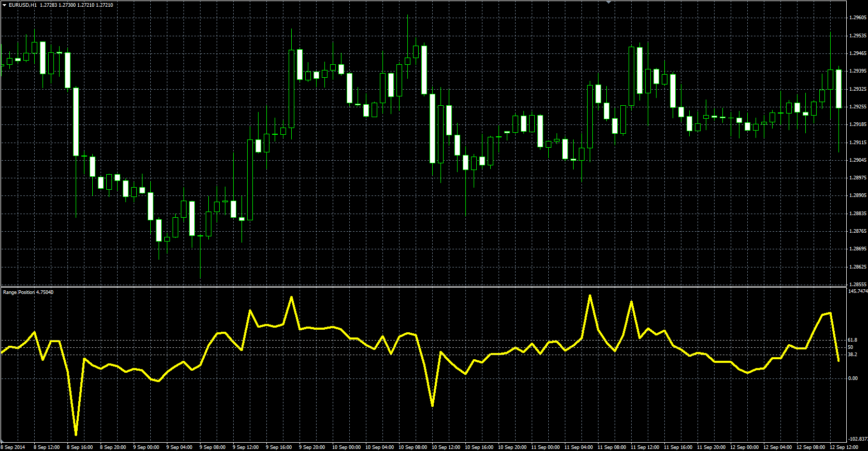Image resolution: width=868 pixels, height=451 pixels.
Task: Click the 1.29045 price scale label
Action: [858, 160]
